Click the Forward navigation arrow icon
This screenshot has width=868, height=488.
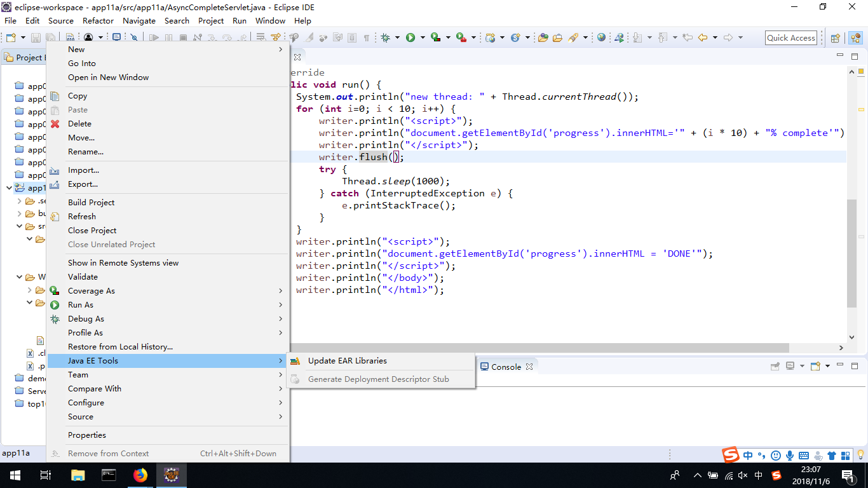tap(728, 37)
